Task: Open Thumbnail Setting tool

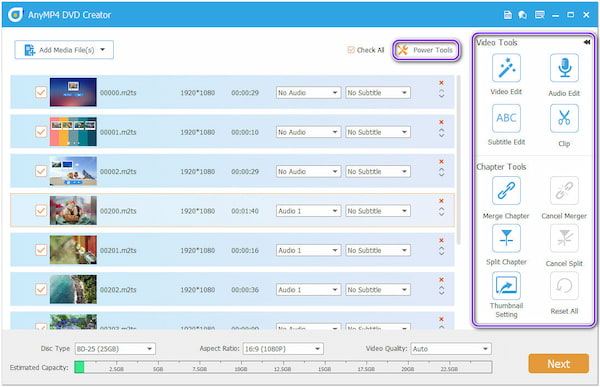Action: tap(506, 286)
